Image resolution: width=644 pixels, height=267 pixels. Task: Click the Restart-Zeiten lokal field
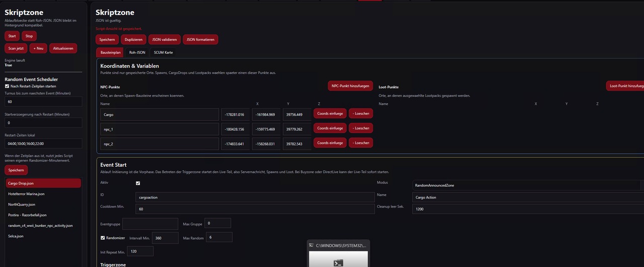click(x=43, y=144)
